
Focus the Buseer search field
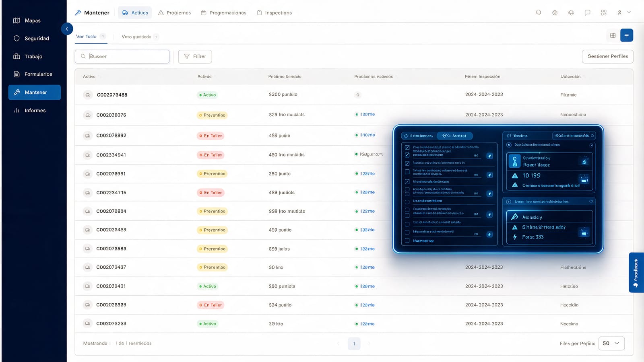(122, 56)
